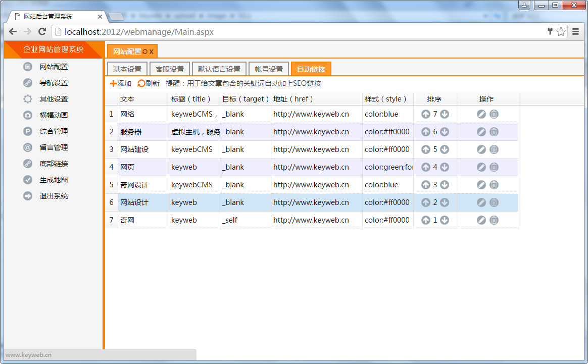The width and height of the screenshot is (588, 364).
Task: Move the 网页 row down
Action: tap(445, 167)
